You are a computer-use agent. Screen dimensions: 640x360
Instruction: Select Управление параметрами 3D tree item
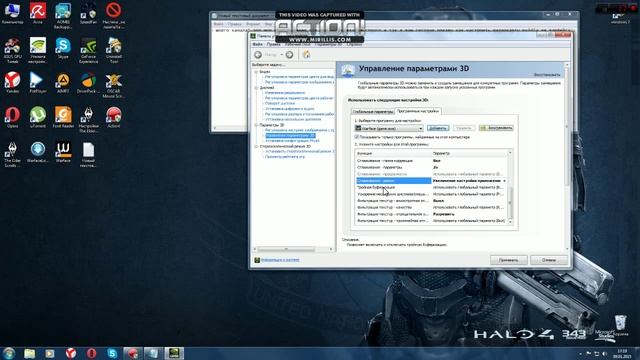(x=290, y=135)
